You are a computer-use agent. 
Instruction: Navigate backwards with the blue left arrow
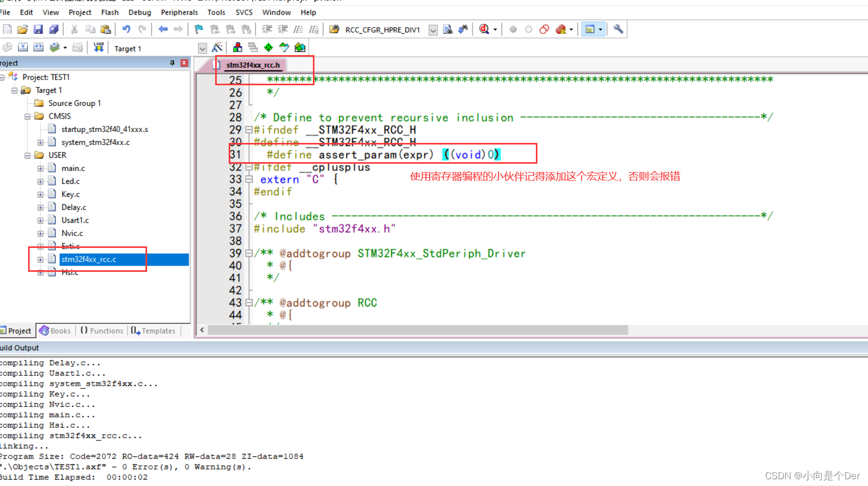click(163, 29)
